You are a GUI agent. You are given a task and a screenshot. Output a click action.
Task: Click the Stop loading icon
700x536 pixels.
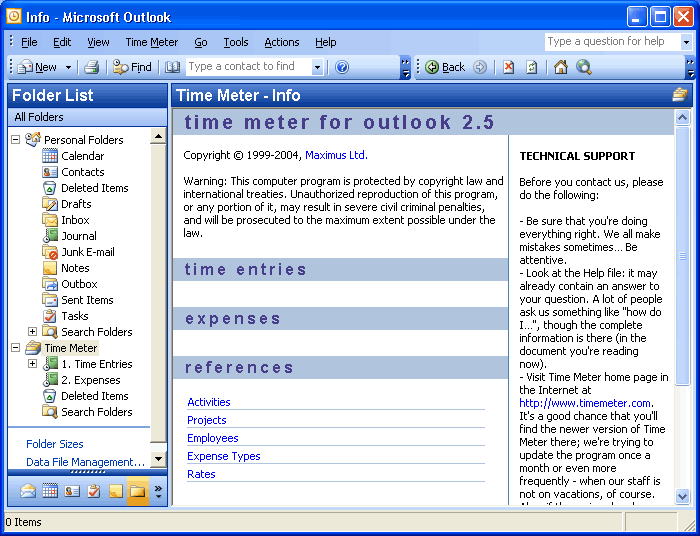508,67
